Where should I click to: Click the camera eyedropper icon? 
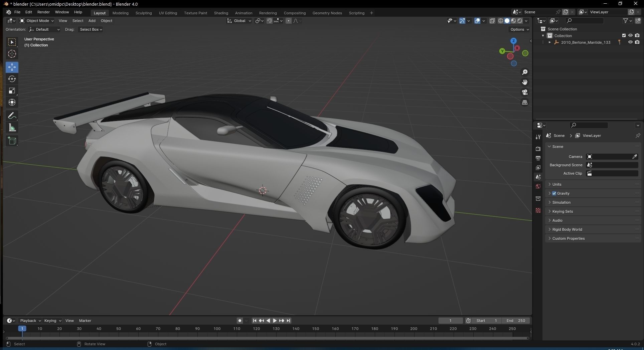pos(635,157)
